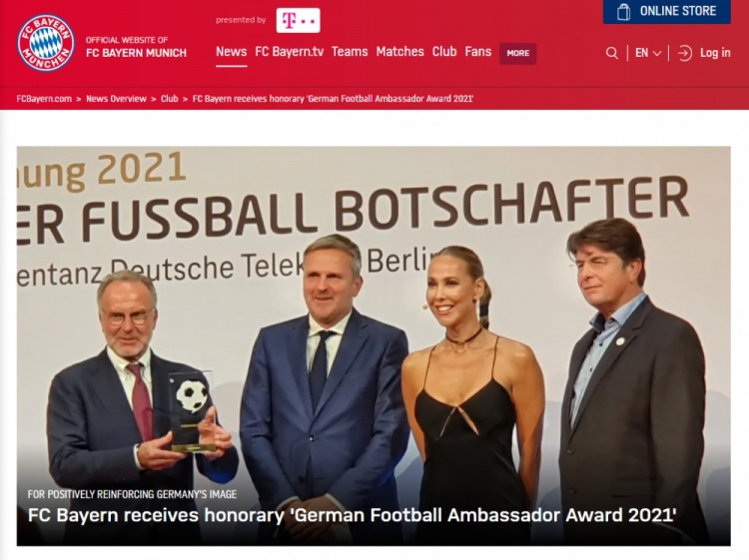Image resolution: width=749 pixels, height=560 pixels.
Task: Go to FCBayern.com breadcrumb link
Action: (x=44, y=99)
